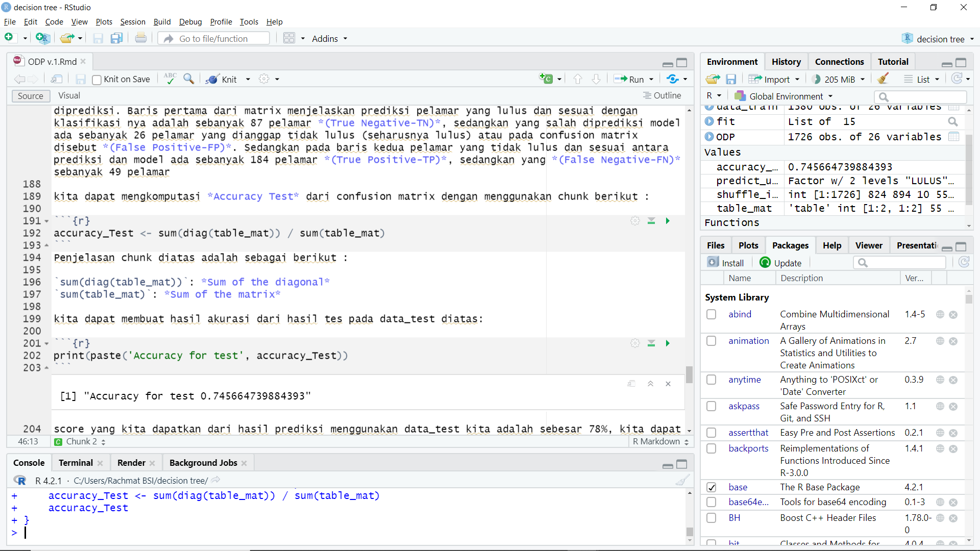
Task: Save the ODP v.1.Rmd document
Action: click(x=81, y=79)
